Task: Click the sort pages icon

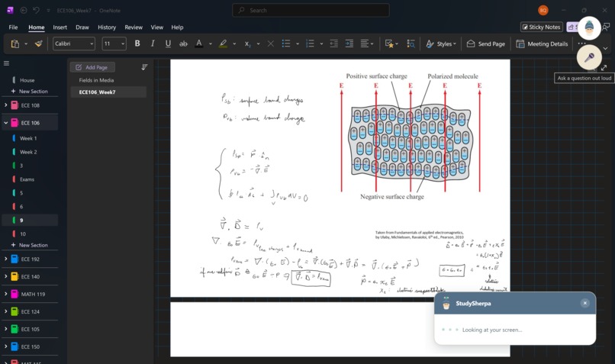Action: tap(144, 67)
